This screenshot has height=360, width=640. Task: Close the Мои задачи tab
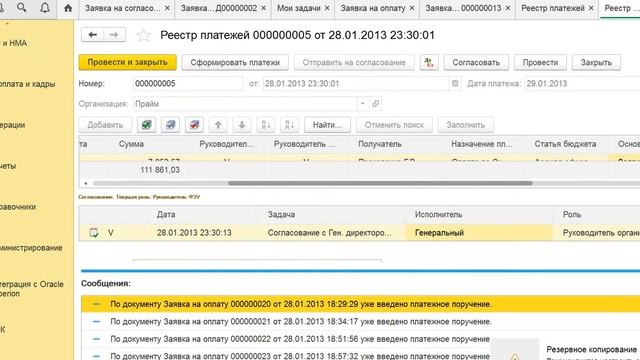click(327, 8)
